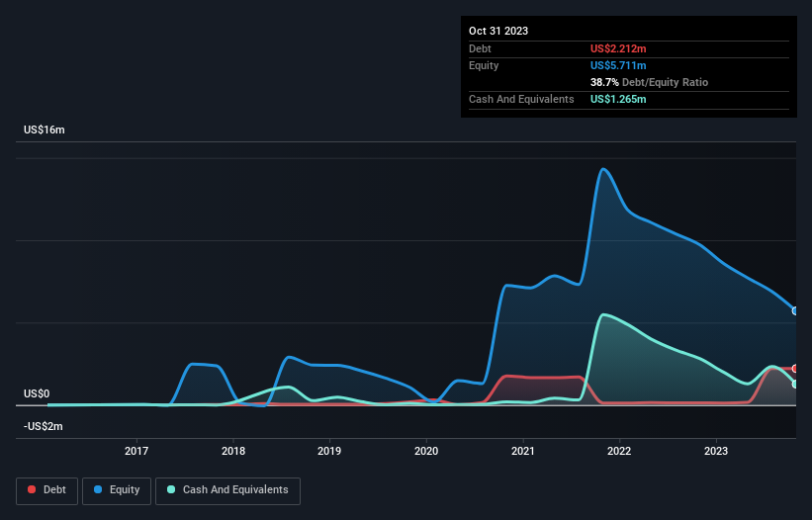This screenshot has width=812, height=520.
Task: Click the 2019 x-axis label
Action: 329,451
